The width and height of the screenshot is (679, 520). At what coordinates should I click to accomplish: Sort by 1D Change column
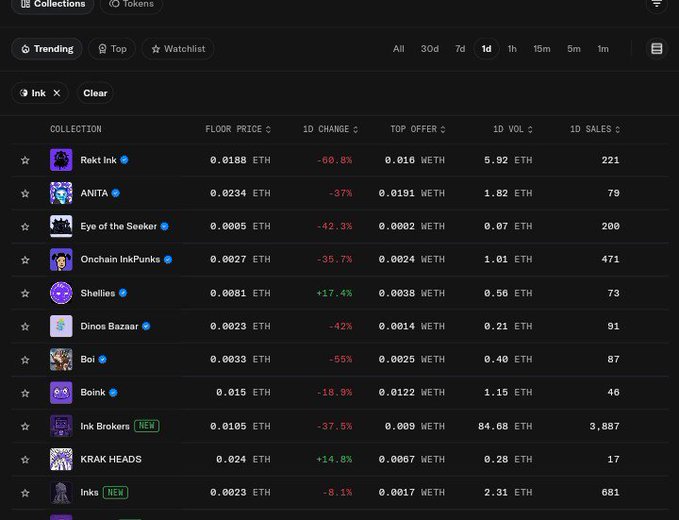tap(330, 129)
